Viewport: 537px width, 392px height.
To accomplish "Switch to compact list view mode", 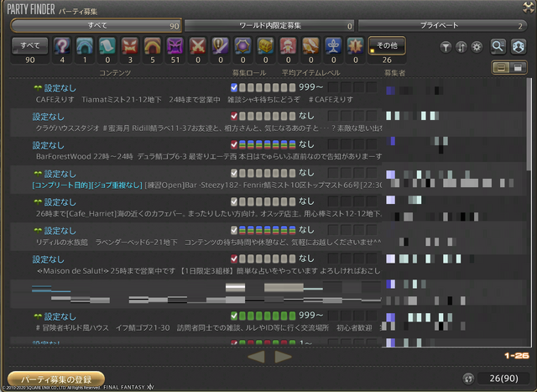I will 519,66.
